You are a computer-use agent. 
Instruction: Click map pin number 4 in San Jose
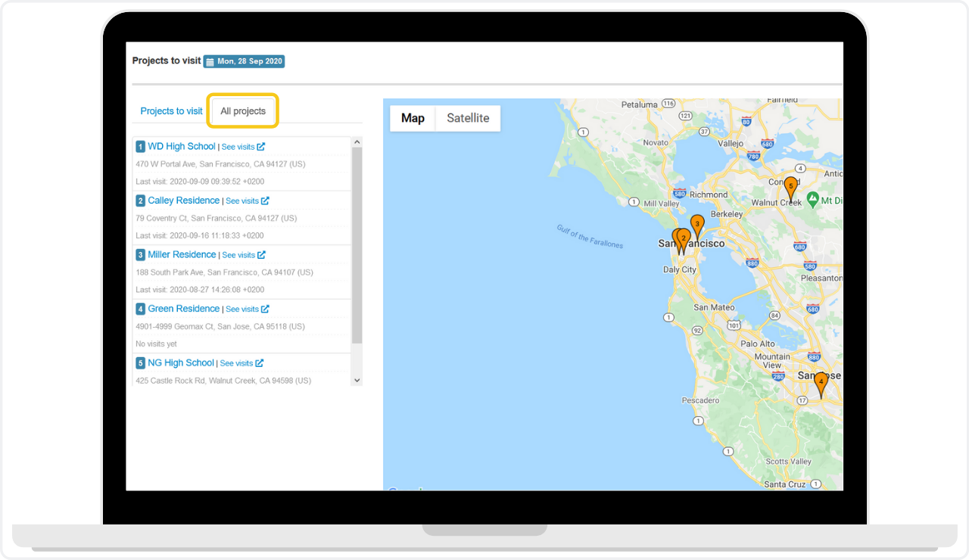821,383
